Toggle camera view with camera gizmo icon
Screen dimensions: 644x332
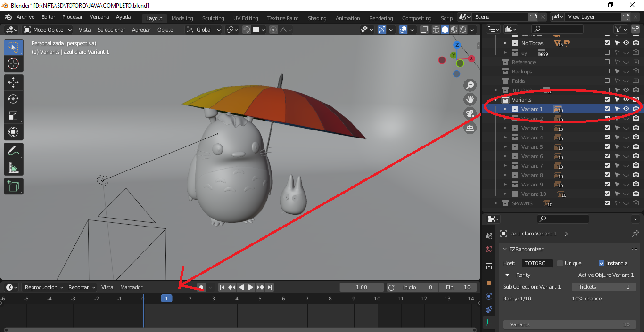pos(470,113)
